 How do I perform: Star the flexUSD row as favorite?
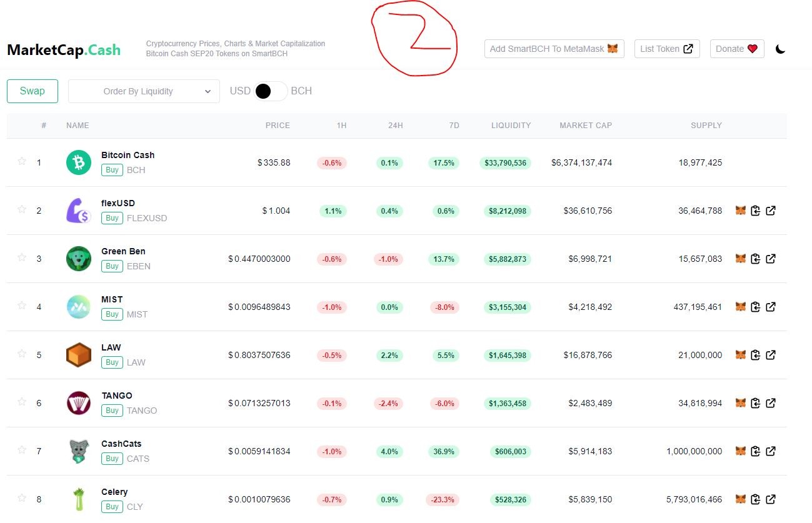coord(22,209)
